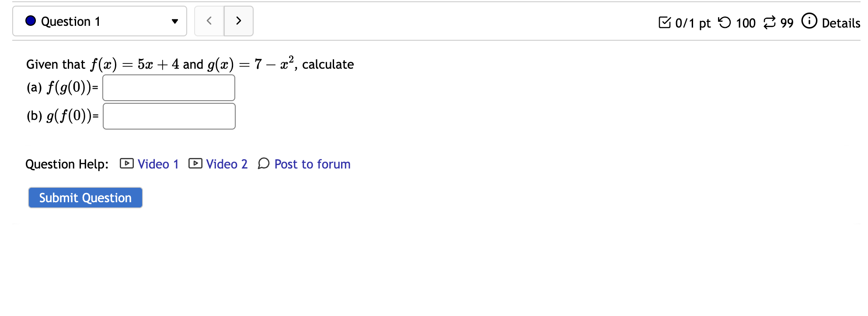Click the blue status dot beside Question 1
The height and width of the screenshot is (316, 868).
30,21
